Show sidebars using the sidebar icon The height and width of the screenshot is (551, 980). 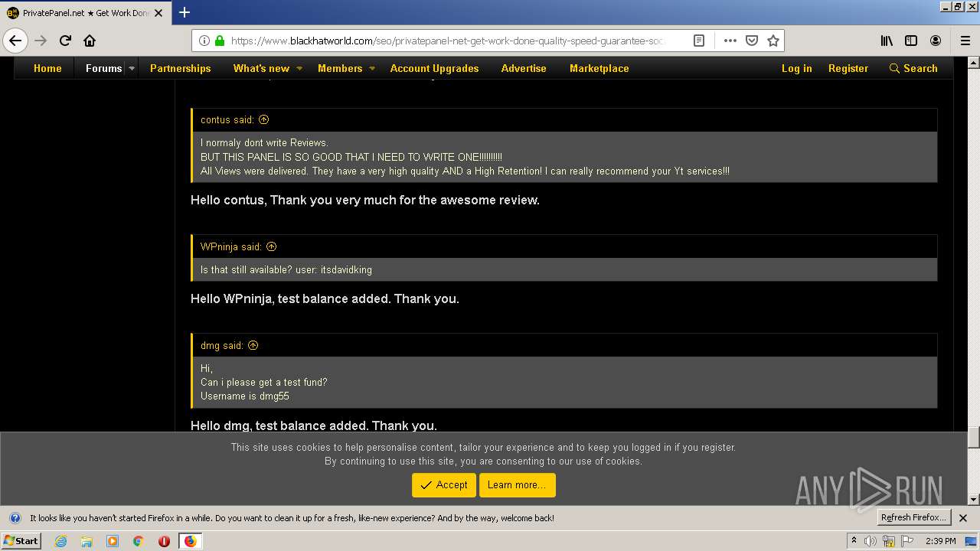pos(911,41)
